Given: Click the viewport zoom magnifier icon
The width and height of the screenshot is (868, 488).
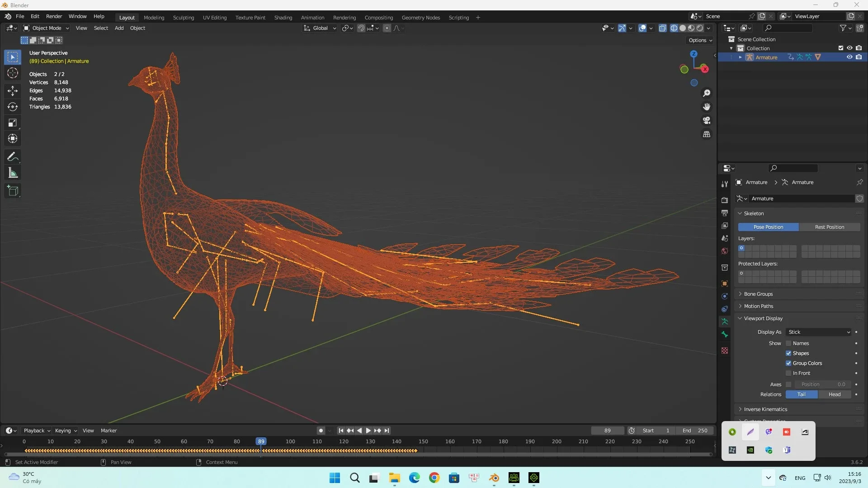Looking at the screenshot, I should click(x=707, y=93).
